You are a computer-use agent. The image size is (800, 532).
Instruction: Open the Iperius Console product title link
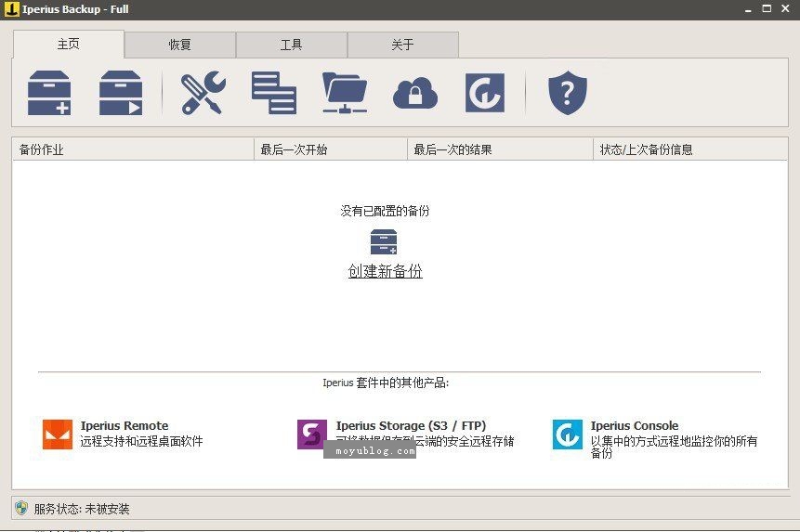pos(635,425)
